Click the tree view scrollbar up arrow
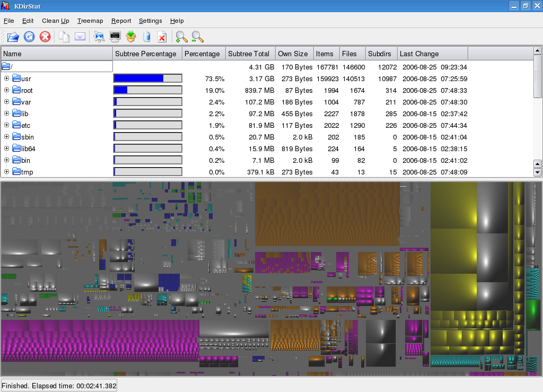 coord(538,50)
